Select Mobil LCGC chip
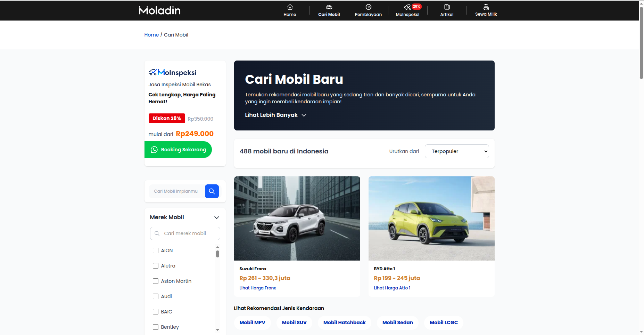 444,322
